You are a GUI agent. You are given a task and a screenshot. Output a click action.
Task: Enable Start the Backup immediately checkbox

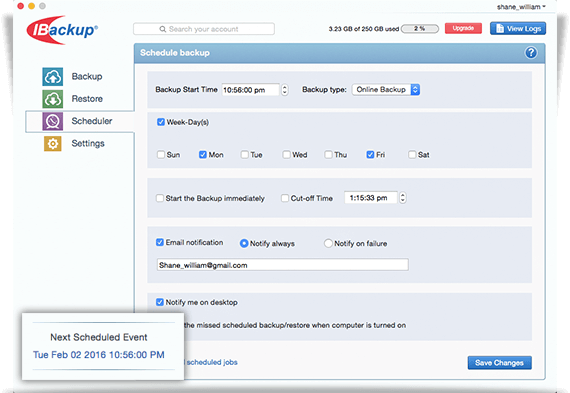[160, 198]
